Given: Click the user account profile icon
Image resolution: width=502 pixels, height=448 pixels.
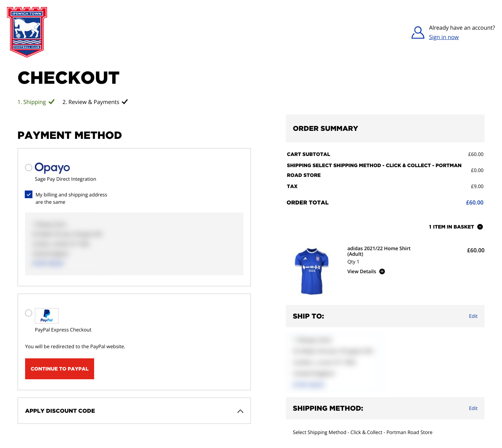Looking at the screenshot, I should [x=418, y=32].
